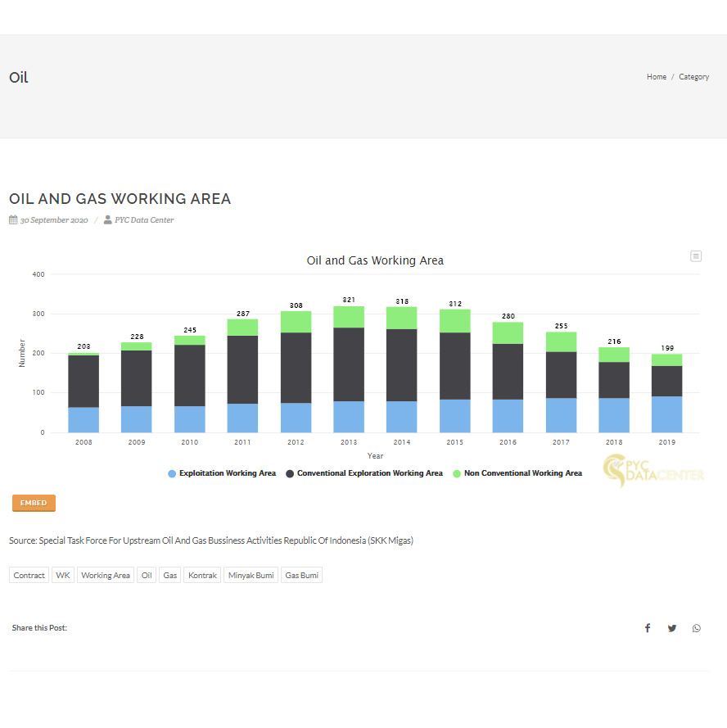Select the Minyak Bumi tag

tap(251, 575)
